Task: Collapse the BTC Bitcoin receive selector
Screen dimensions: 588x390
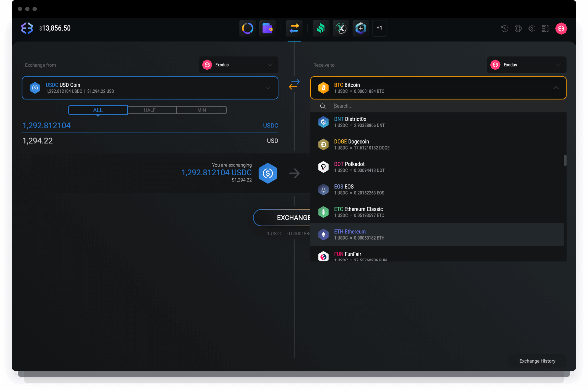Action: coord(556,88)
